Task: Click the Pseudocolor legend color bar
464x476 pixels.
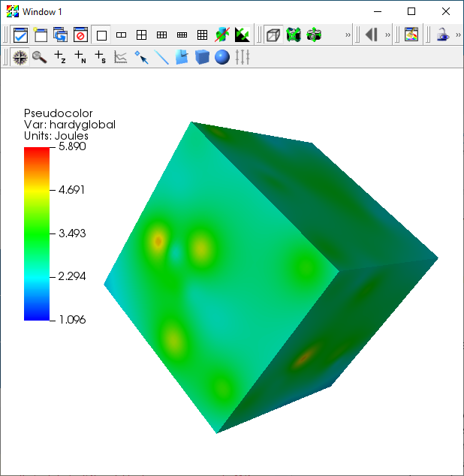Action: tap(37, 233)
